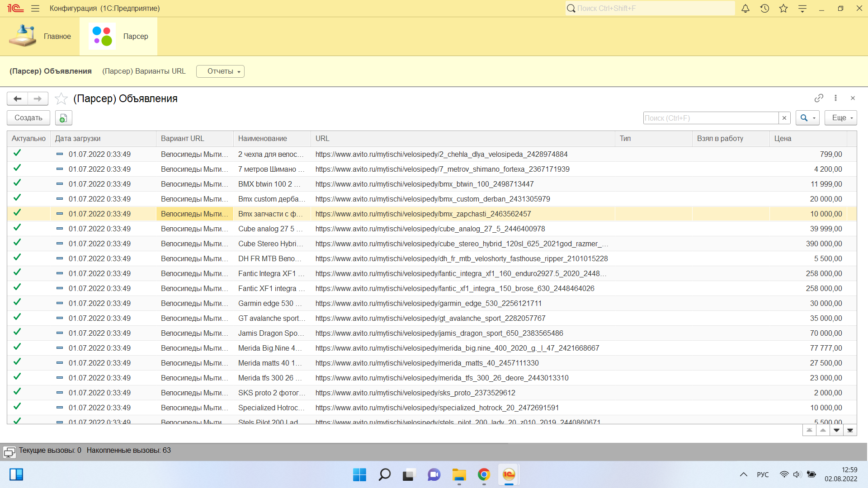Sort by the Актуально column header
The image size is (868, 488).
pos(28,139)
